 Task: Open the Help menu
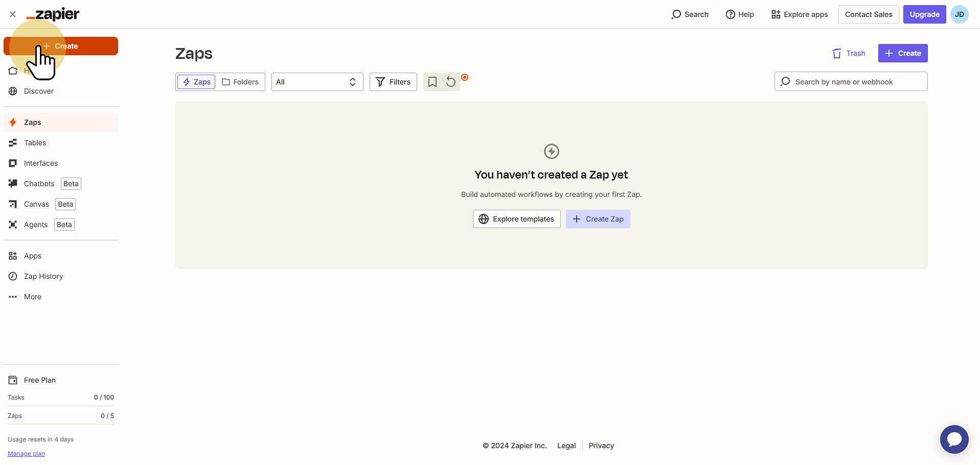coord(740,14)
